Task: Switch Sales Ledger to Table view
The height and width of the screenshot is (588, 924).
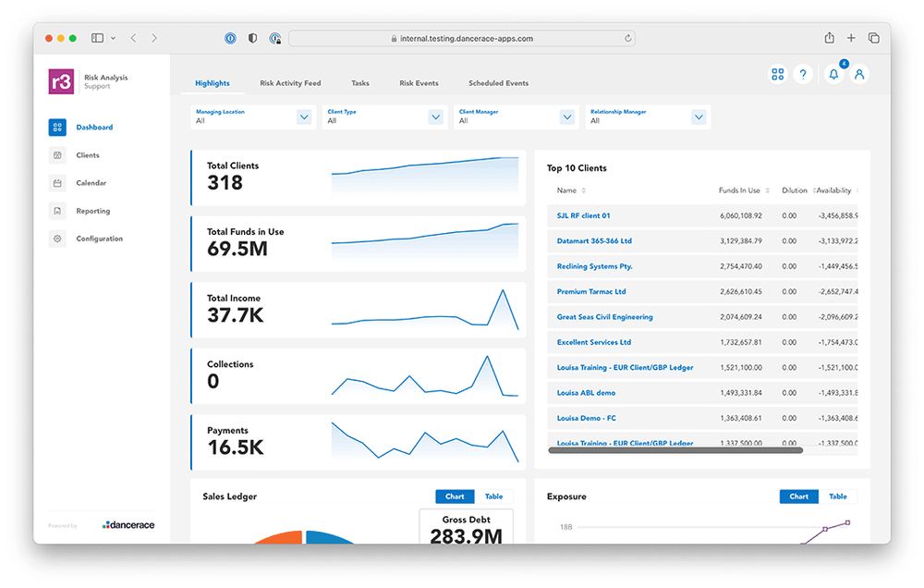Action: tap(494, 496)
